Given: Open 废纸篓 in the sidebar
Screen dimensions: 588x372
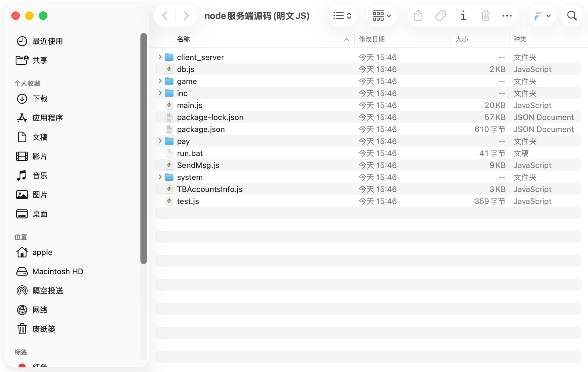Looking at the screenshot, I should point(36,329).
